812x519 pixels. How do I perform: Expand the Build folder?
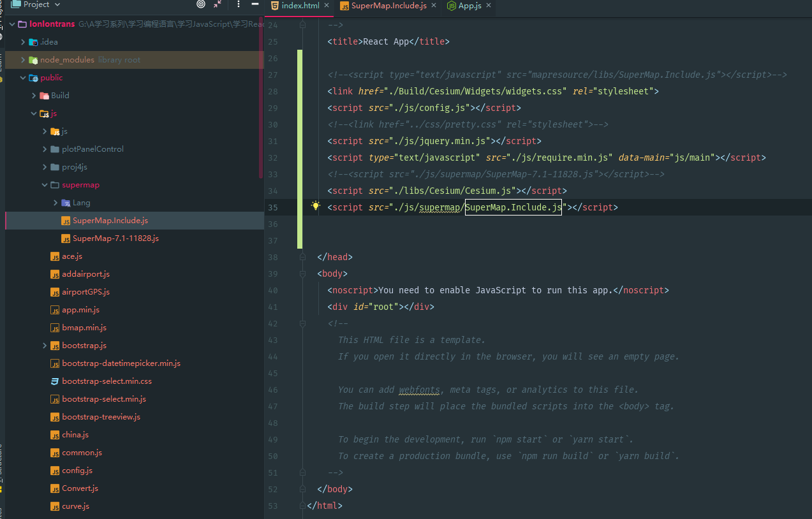pyautogui.click(x=34, y=96)
